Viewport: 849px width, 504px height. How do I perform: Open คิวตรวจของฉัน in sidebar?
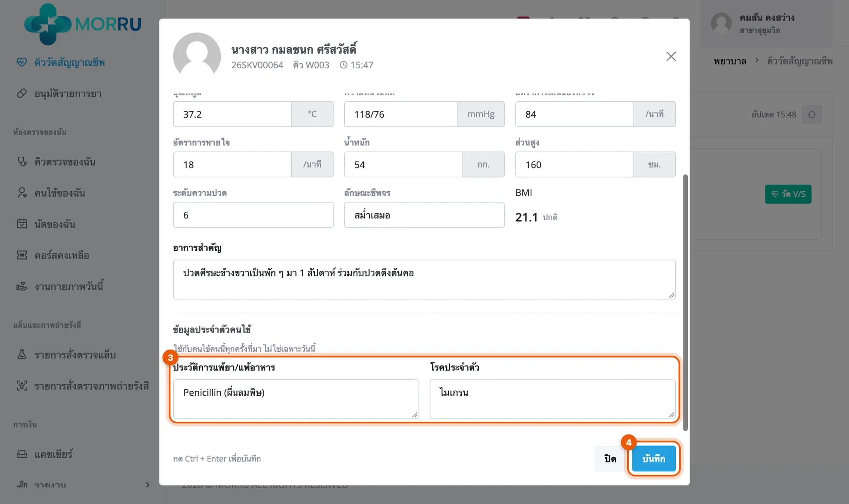click(65, 162)
